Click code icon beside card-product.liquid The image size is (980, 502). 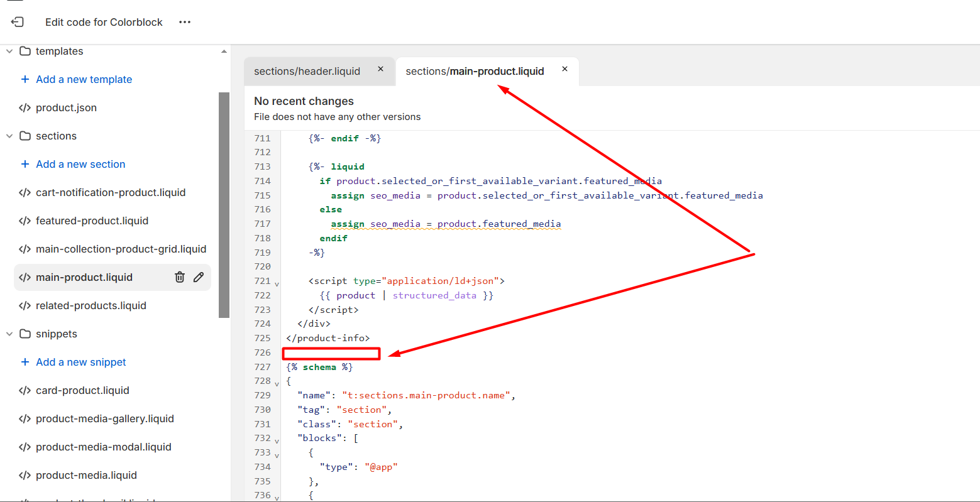[x=25, y=390]
